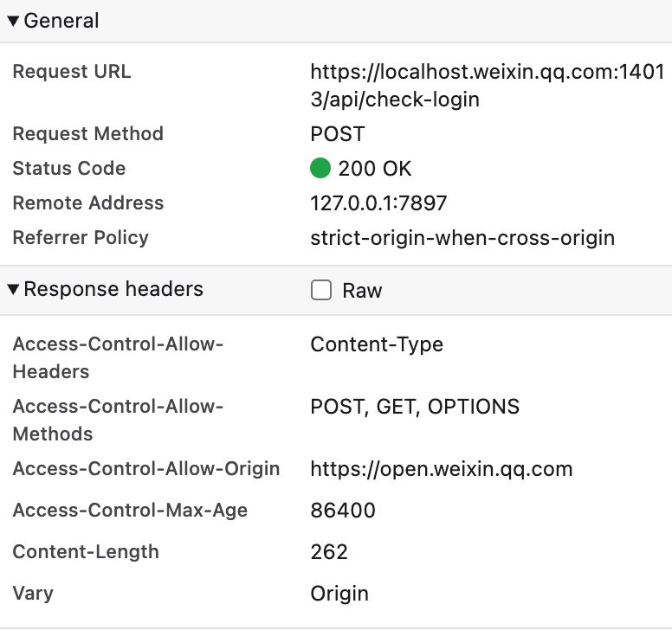Click the Request URL value text
Screen dimensions: 672x630
pos(487,86)
